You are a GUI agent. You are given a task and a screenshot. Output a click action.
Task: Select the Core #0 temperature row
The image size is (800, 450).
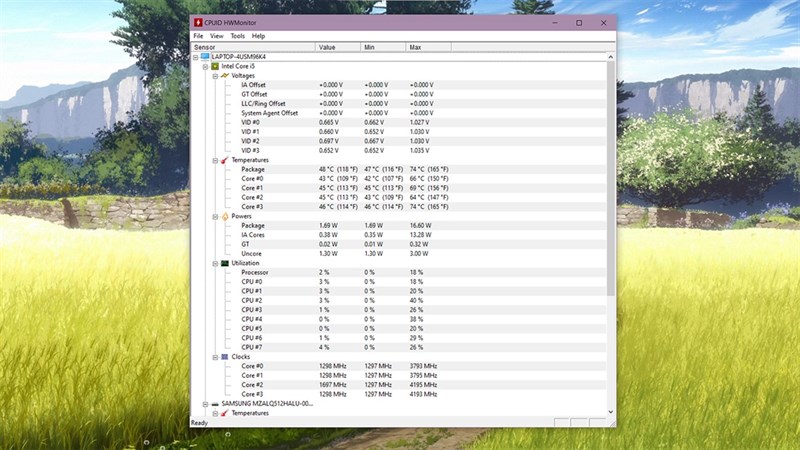pos(423,179)
